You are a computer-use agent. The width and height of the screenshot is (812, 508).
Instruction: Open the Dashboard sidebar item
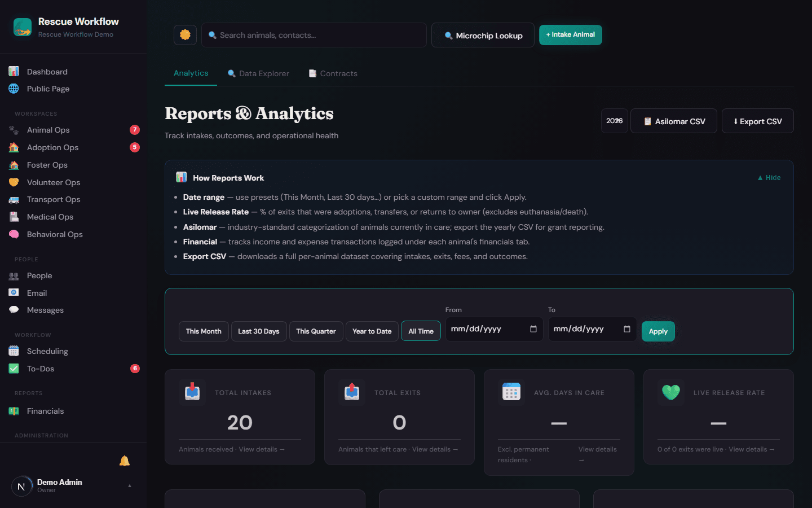click(73, 72)
